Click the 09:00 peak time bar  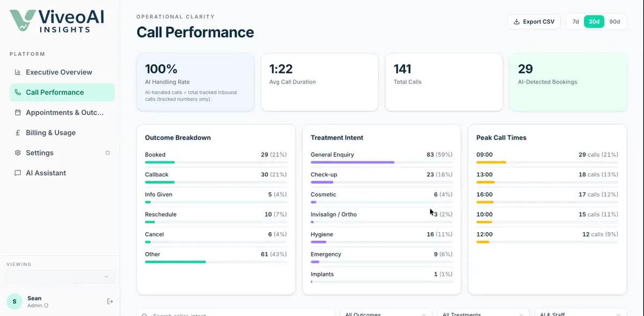547,162
